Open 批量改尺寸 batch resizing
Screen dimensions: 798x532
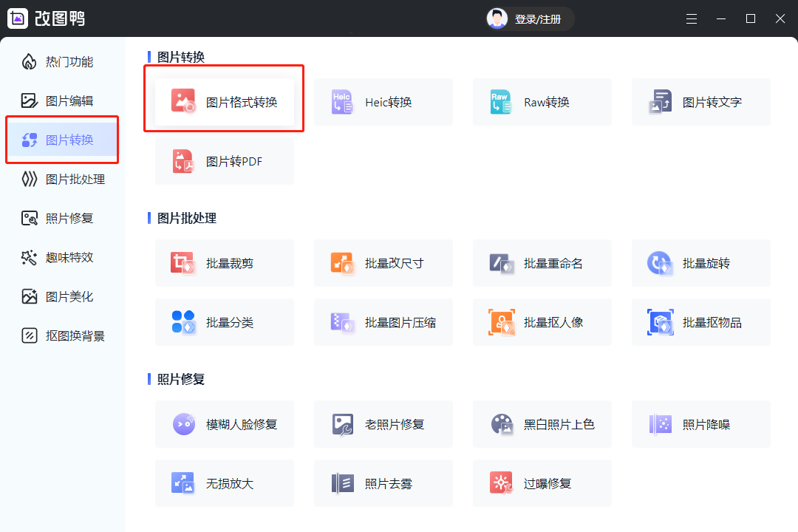tap(383, 263)
